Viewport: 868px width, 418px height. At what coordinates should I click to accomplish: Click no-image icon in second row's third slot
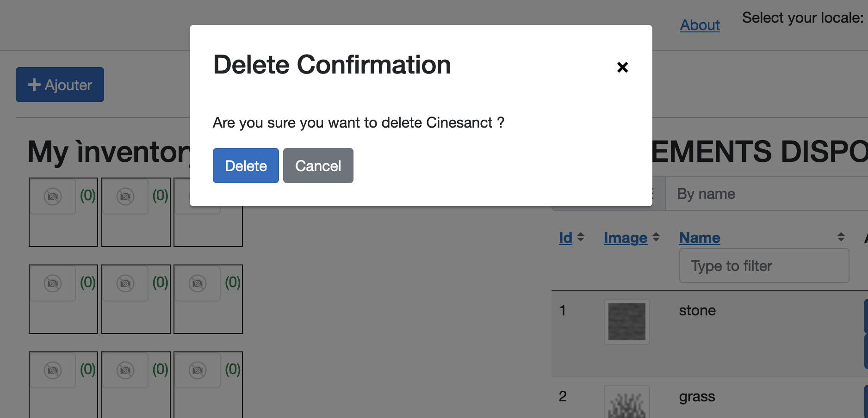[198, 283]
